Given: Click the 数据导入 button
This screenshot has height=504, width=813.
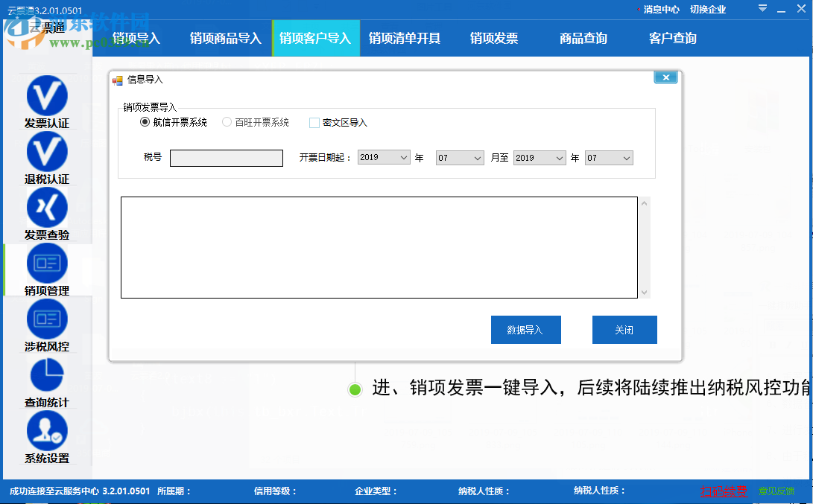Looking at the screenshot, I should pos(525,330).
